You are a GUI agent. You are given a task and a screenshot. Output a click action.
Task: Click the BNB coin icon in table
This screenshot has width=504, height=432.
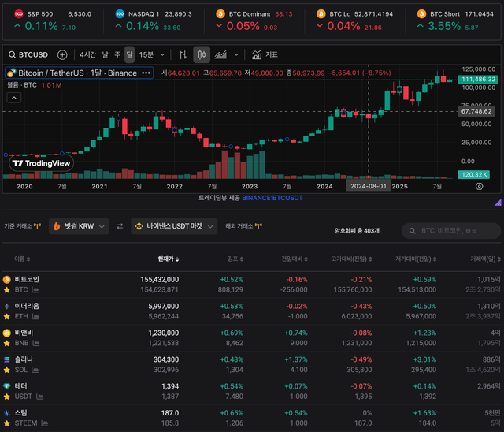click(x=6, y=333)
